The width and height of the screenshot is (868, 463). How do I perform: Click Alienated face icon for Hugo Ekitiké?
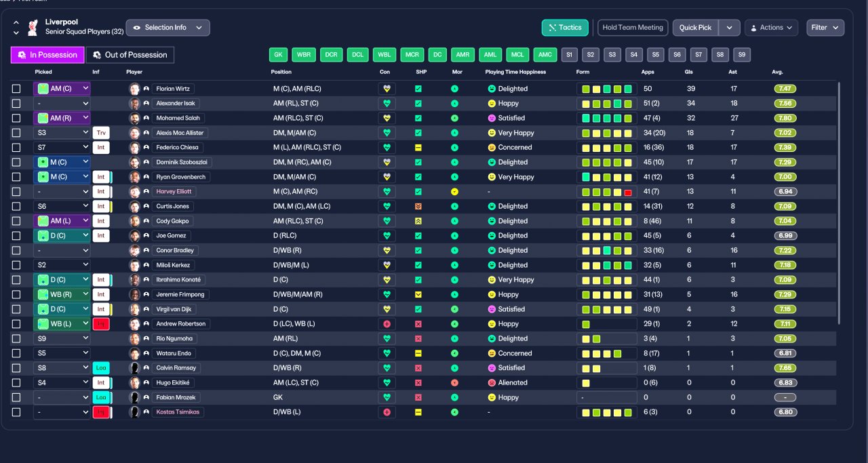(492, 383)
